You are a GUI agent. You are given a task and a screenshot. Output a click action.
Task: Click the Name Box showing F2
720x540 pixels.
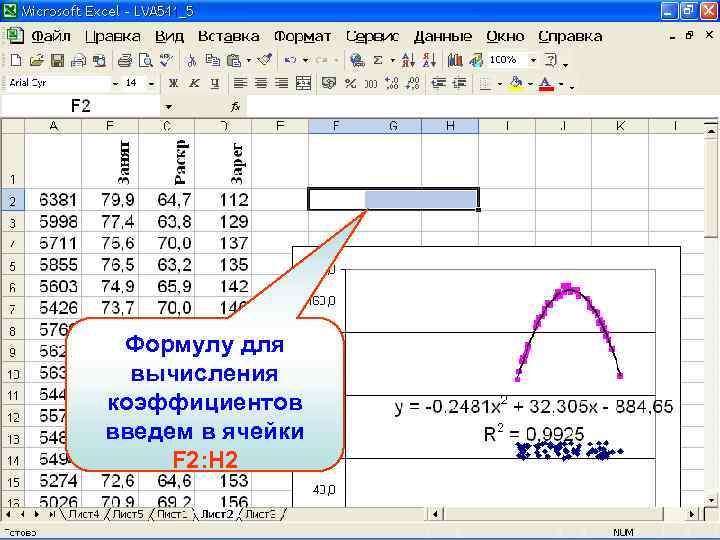tap(81, 107)
